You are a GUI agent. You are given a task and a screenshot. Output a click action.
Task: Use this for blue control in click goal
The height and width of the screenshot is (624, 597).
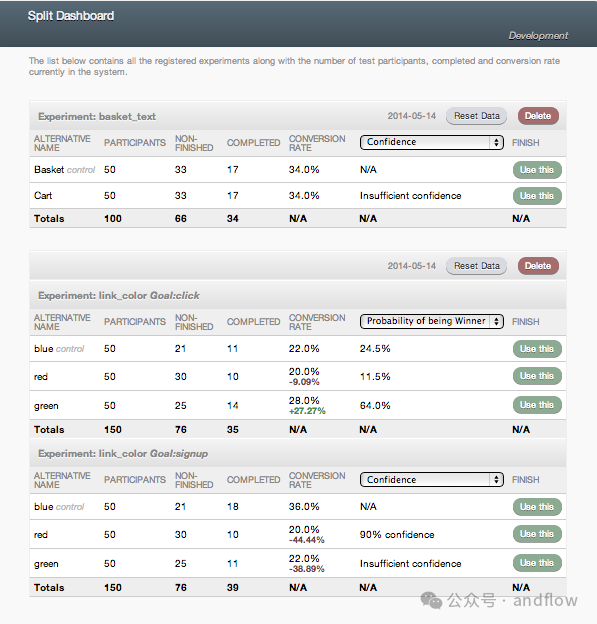537,349
